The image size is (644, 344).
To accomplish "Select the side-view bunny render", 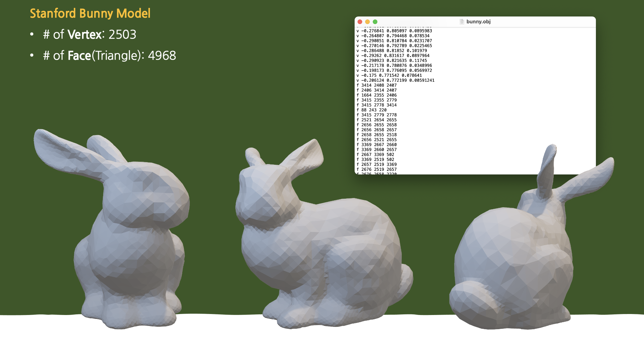I will point(324,234).
